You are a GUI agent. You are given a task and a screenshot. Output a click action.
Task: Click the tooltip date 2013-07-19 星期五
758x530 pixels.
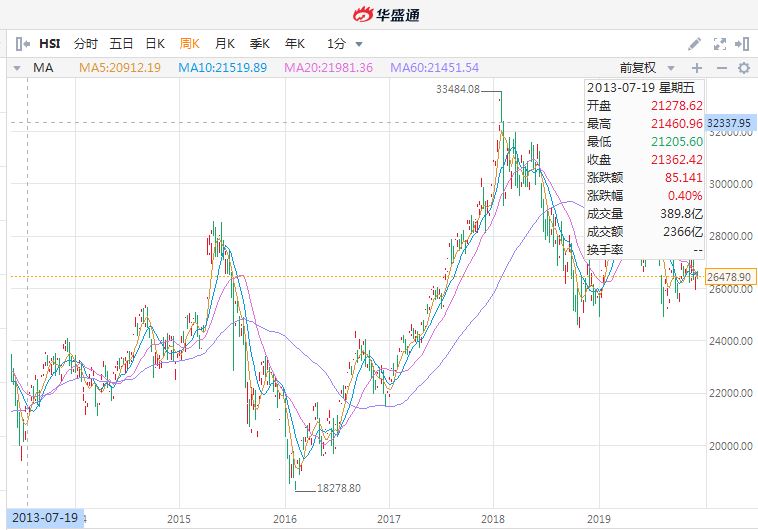tap(641, 88)
